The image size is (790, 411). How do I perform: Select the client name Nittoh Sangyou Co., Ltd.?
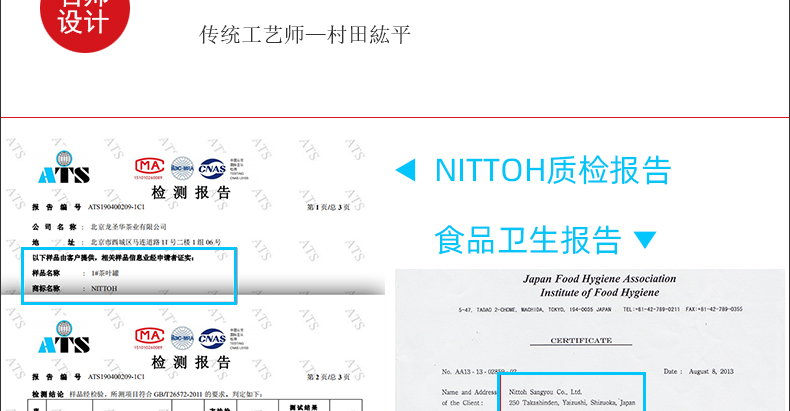545,391
